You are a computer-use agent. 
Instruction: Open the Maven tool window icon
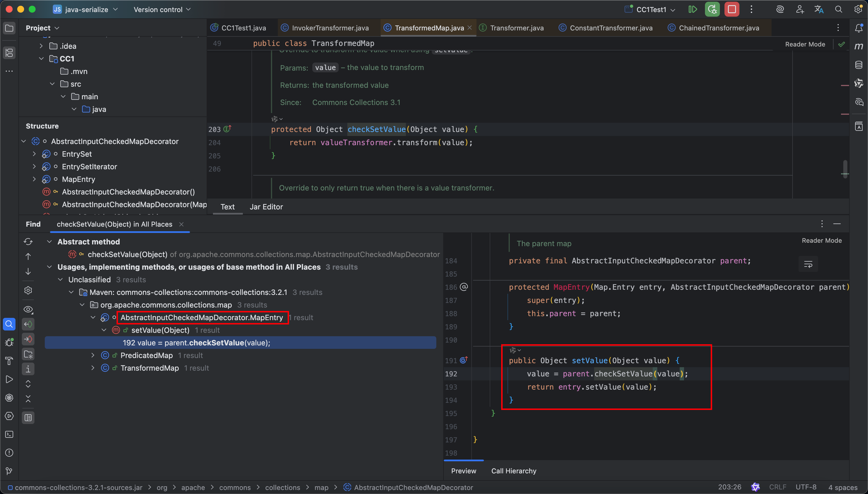[859, 46]
